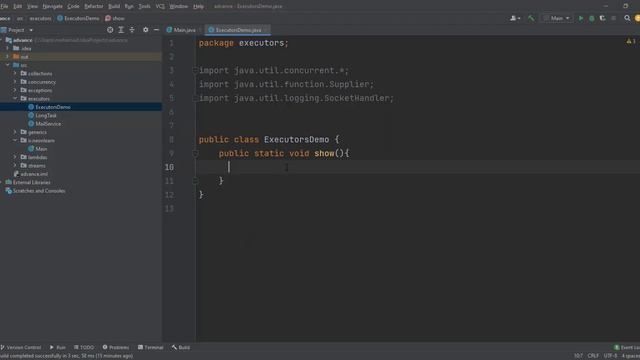Open the Tools menu
The width and height of the screenshot is (640, 360).
pos(144,6)
